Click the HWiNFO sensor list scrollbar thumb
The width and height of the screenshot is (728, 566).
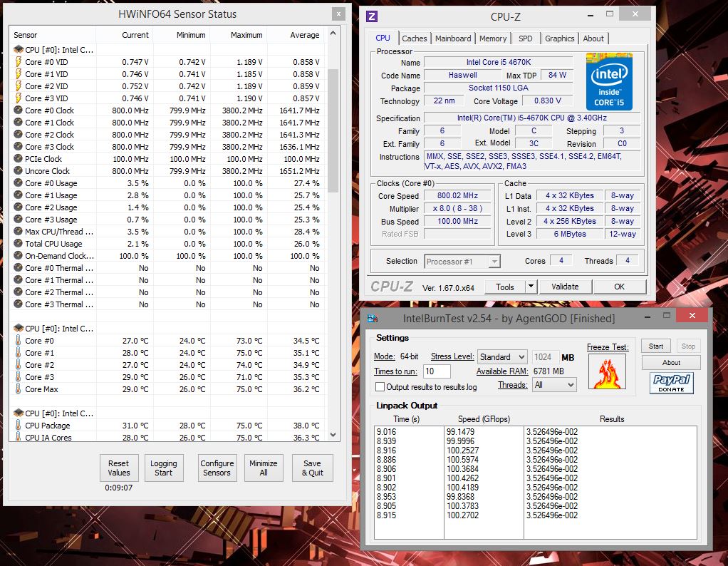click(x=333, y=130)
